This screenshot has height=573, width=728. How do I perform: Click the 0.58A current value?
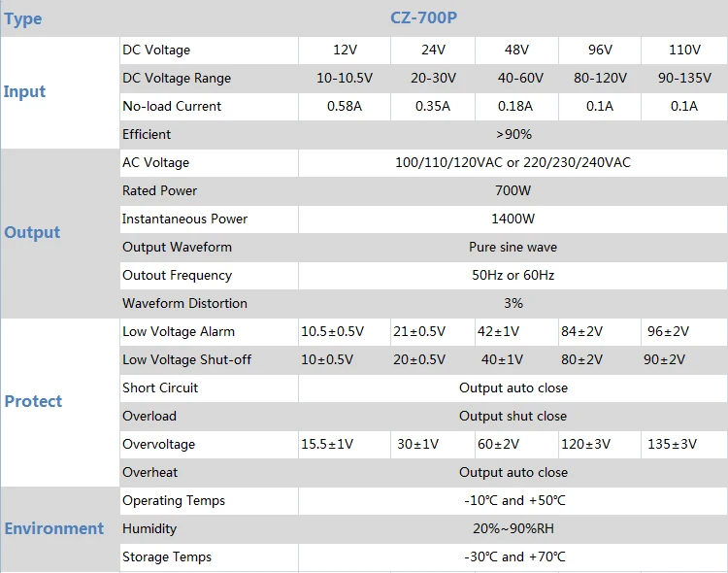click(x=345, y=106)
